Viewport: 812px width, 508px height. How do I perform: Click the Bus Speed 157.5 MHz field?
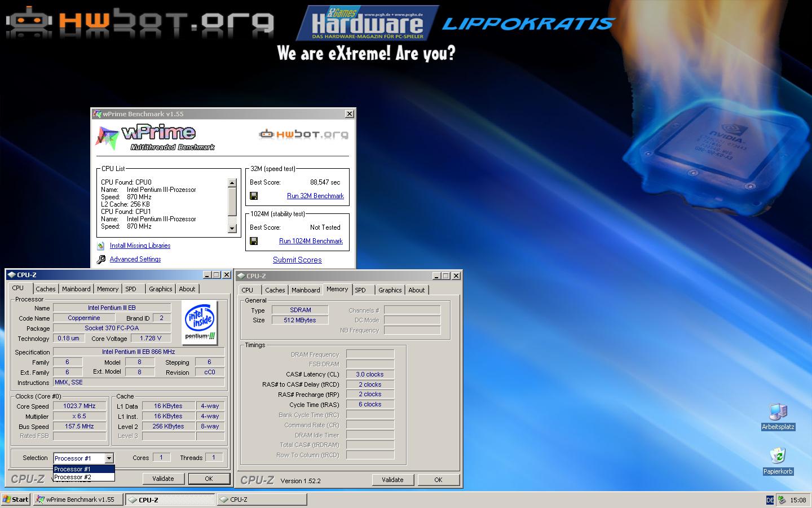[x=80, y=426]
